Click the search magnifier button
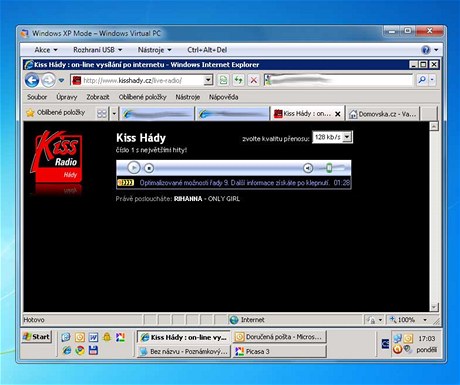Image resolution: width=460 pixels, height=385 pixels. (x=422, y=80)
